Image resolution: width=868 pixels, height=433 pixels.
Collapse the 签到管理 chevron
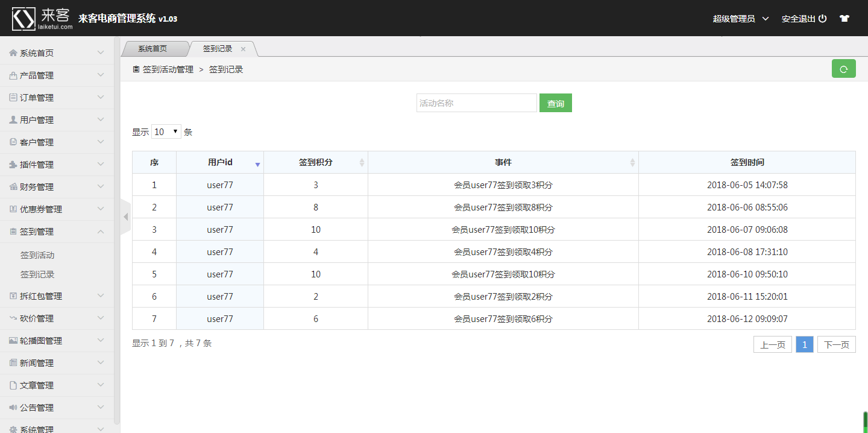[101, 232]
